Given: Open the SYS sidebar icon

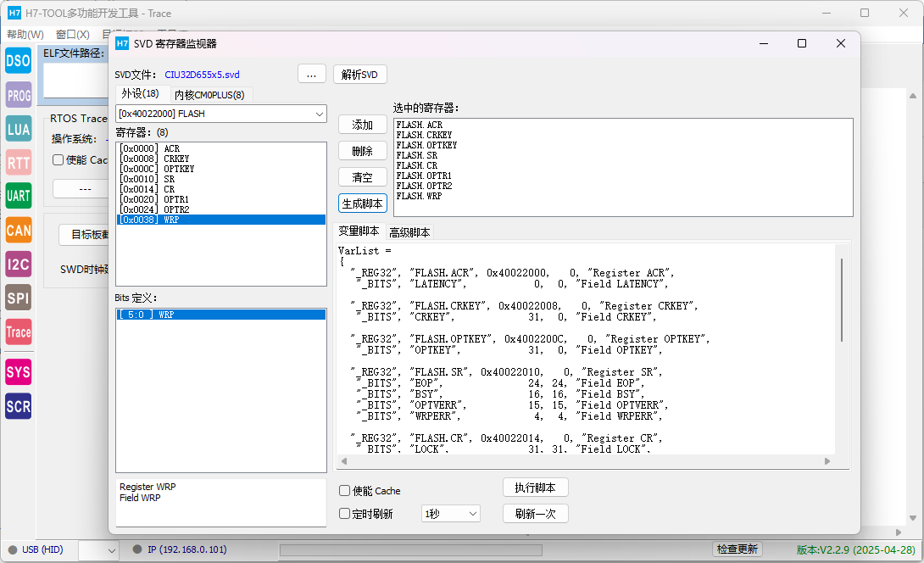Looking at the screenshot, I should tap(19, 372).
